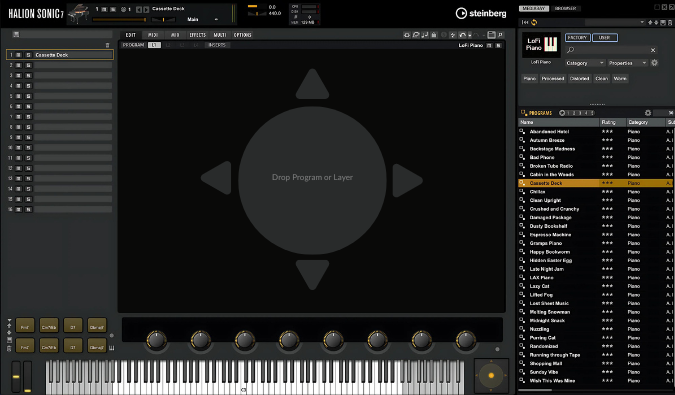Viewport: 675px width, 395px height.
Task: Click the slot level slider in the header
Action: pyautogui.click(x=119, y=19)
